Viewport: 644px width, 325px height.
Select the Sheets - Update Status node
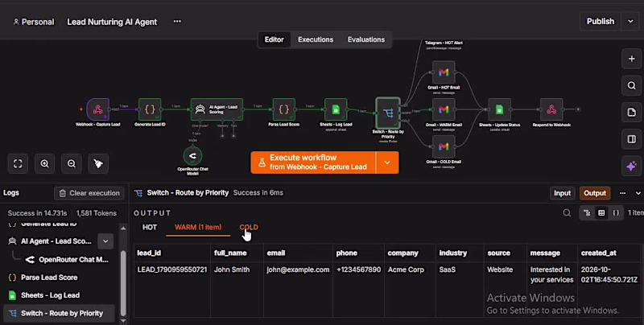pyautogui.click(x=499, y=109)
